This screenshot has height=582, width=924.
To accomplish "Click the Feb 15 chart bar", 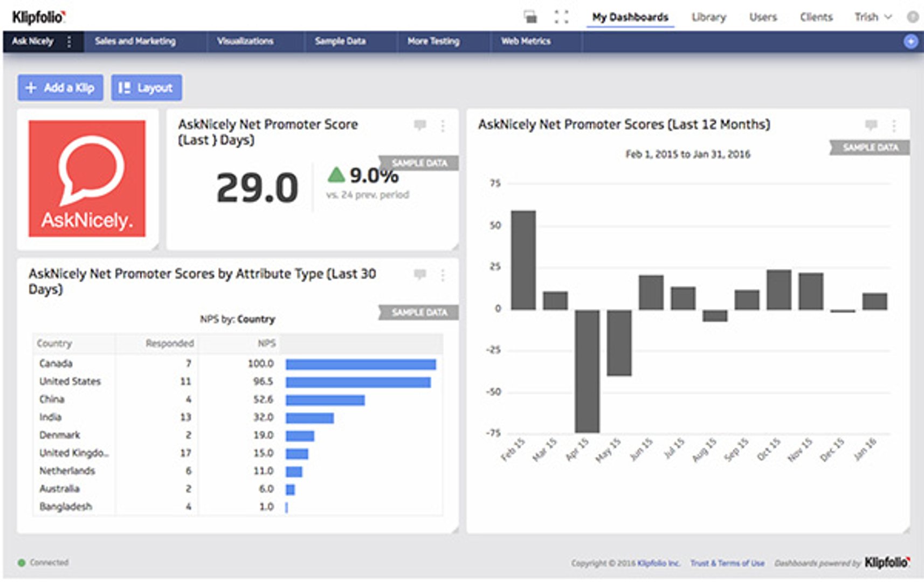I will pos(523,260).
